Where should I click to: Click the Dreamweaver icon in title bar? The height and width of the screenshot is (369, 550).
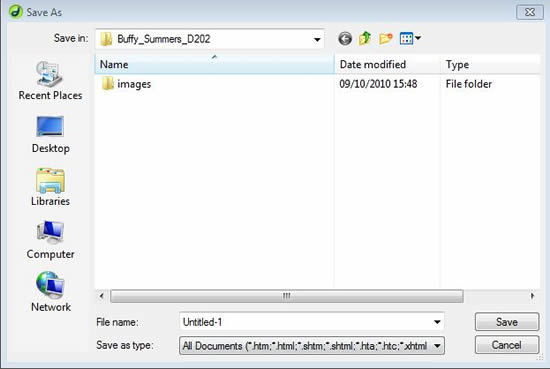(15, 12)
